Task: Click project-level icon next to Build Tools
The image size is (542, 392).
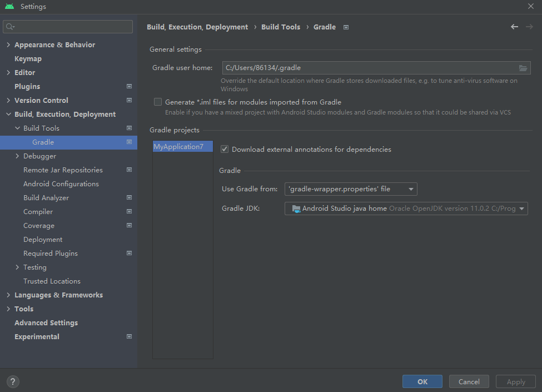Action: (130, 128)
